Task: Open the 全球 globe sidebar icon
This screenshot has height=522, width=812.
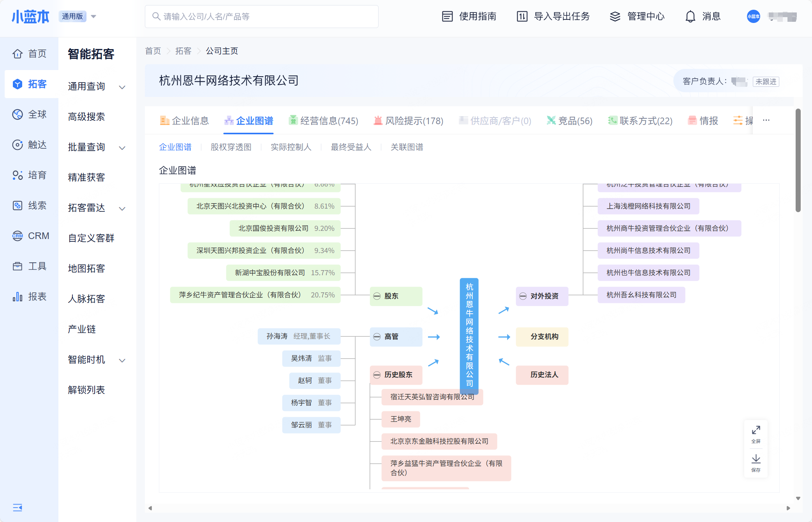Action: [18, 114]
